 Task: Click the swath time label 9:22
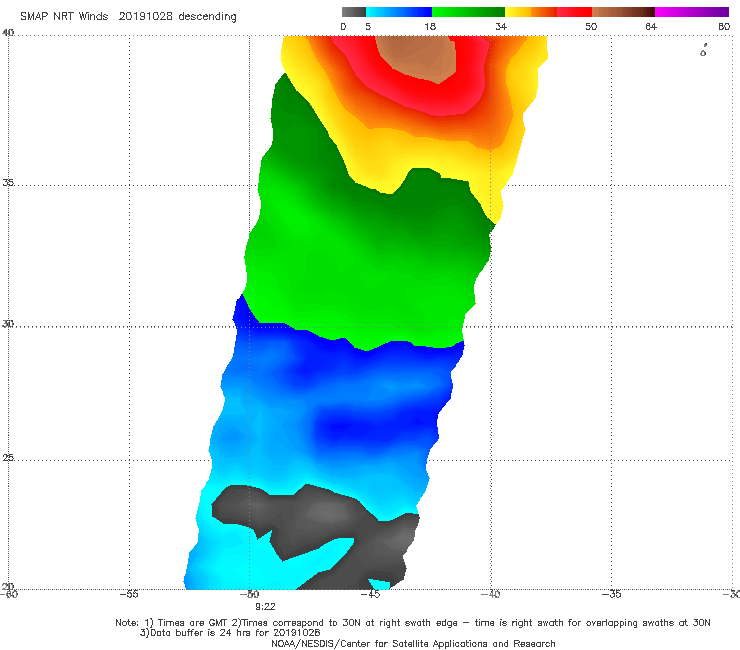pyautogui.click(x=265, y=607)
